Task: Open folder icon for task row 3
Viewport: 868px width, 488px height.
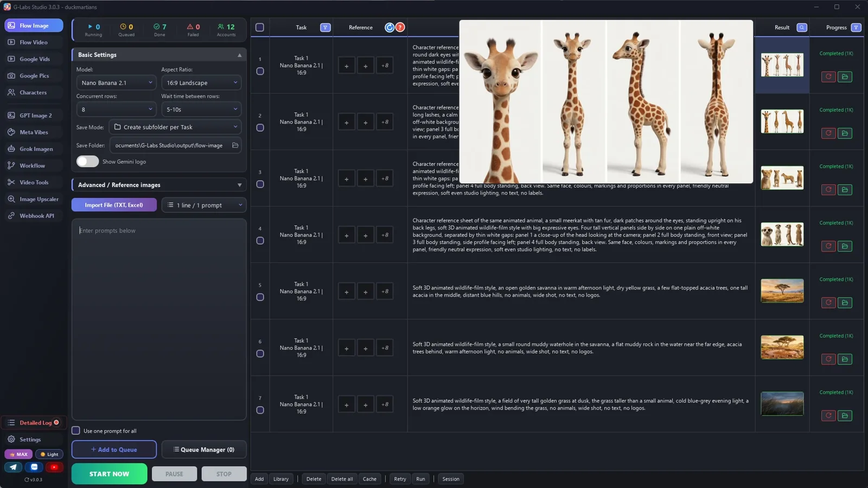Action: 845,190
